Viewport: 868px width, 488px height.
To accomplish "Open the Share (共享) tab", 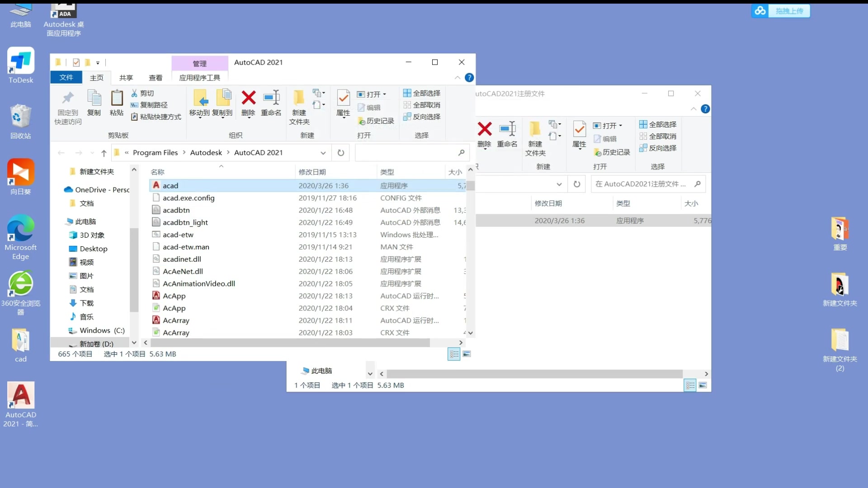I will [x=126, y=78].
